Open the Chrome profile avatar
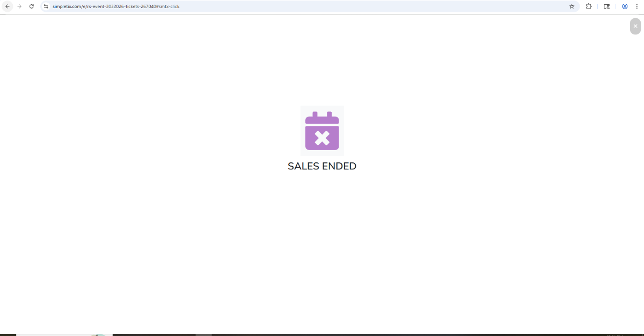644x336 pixels. [625, 6]
